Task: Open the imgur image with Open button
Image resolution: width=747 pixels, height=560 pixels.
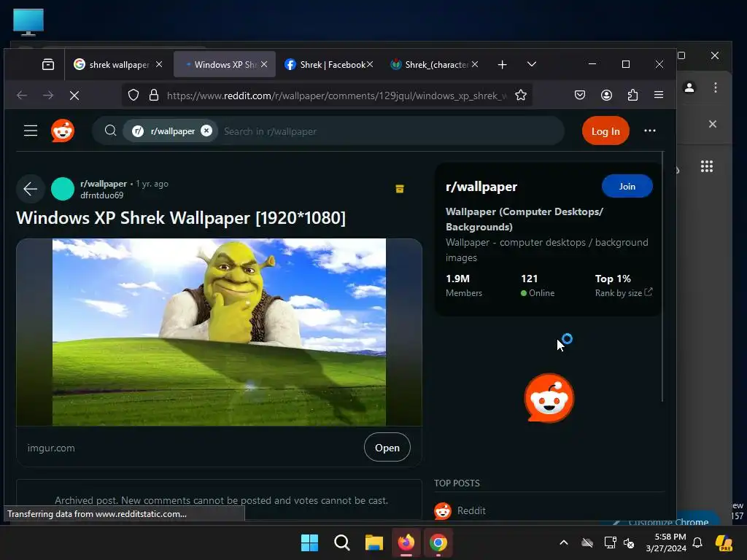Action: 387,448
